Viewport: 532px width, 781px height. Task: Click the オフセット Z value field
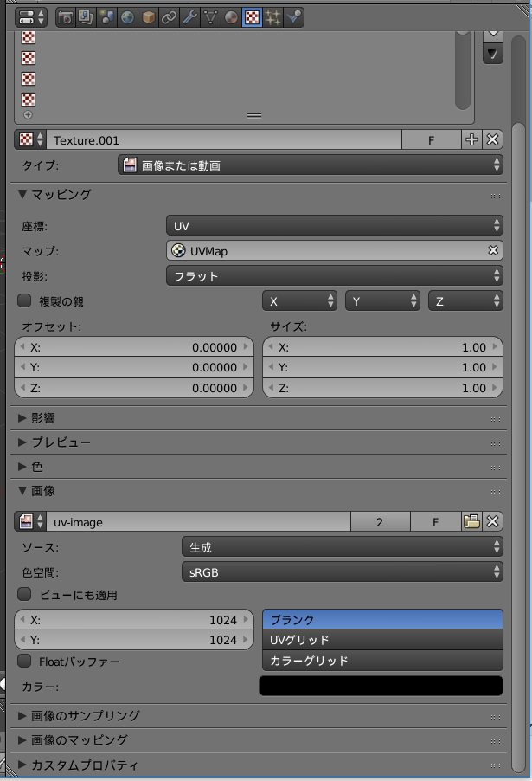(134, 388)
